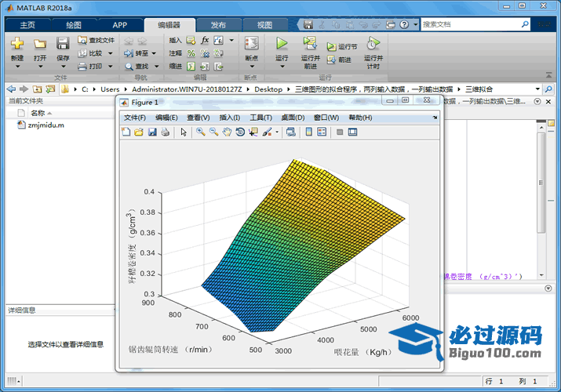Click Find Files (查找文件) in the ribbon
Viewport: 561px width, 392px height.
tap(97, 40)
